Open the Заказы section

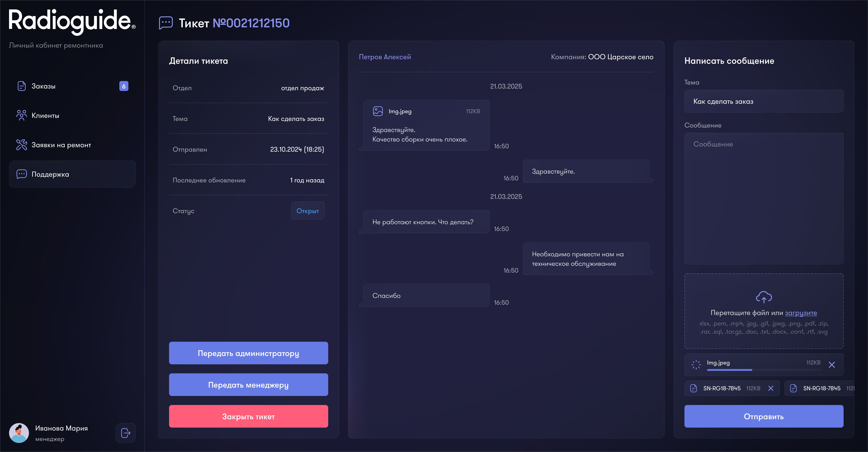tap(72, 86)
